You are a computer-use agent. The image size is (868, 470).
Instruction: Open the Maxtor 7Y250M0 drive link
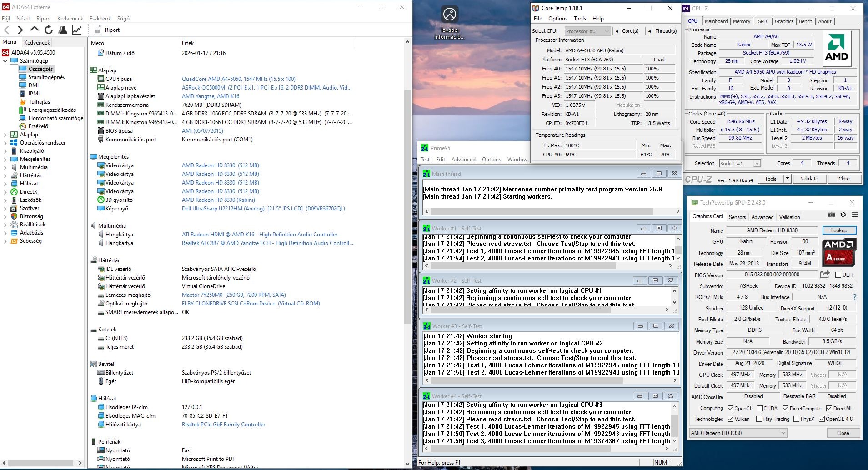point(234,295)
